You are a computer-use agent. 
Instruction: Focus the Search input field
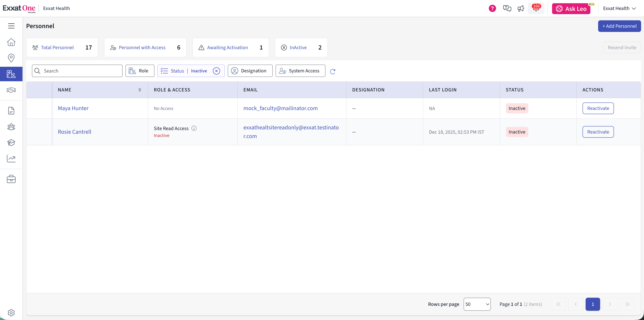tap(77, 71)
